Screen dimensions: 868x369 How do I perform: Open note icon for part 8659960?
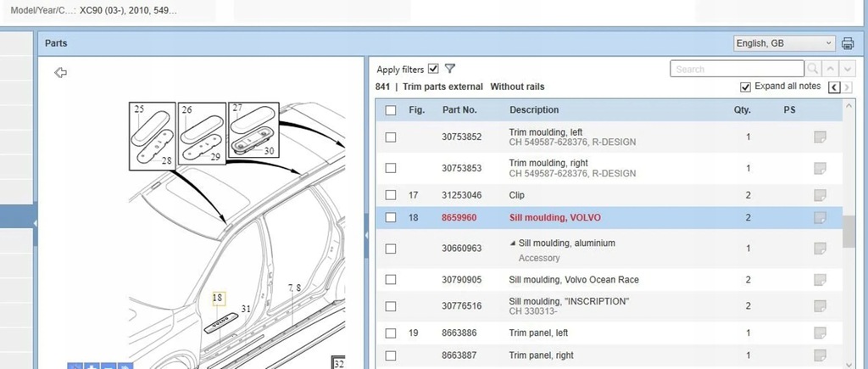click(820, 218)
